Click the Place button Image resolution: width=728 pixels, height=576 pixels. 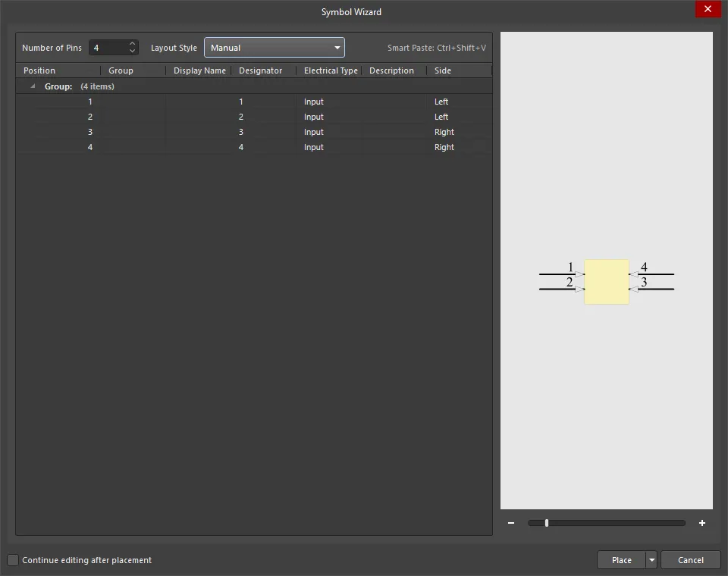pos(621,560)
